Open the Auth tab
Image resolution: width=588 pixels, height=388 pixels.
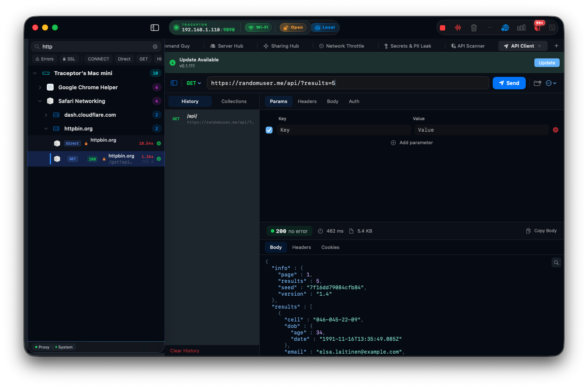[x=354, y=101]
